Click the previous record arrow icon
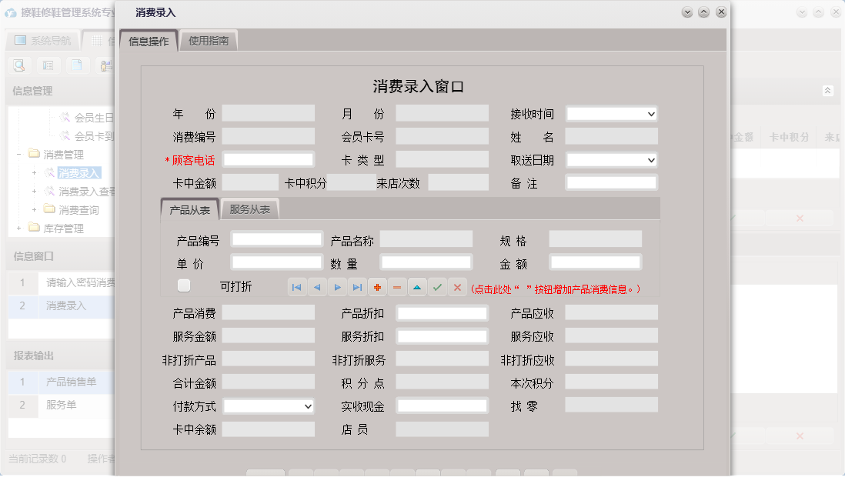Image resolution: width=845 pixels, height=504 pixels. click(316, 286)
